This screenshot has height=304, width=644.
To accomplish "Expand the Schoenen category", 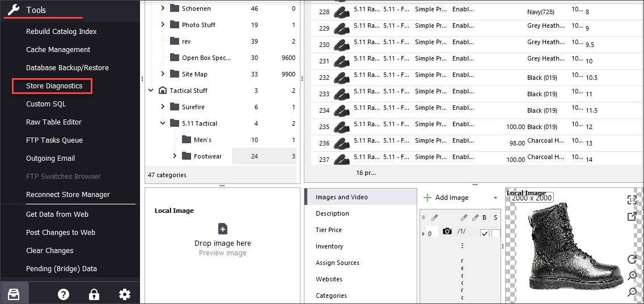I will point(163,8).
